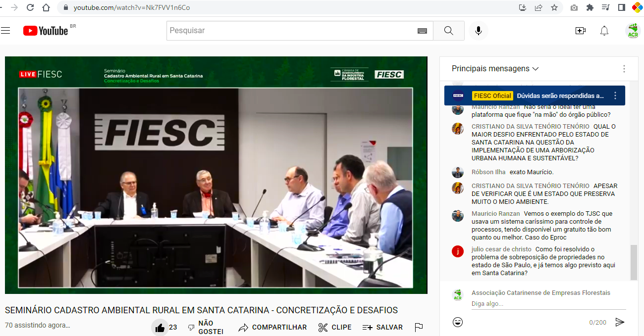644x336 pixels.
Task: Click 'Associação Catarinense de Empresas Florestais' name
Action: [x=541, y=293]
